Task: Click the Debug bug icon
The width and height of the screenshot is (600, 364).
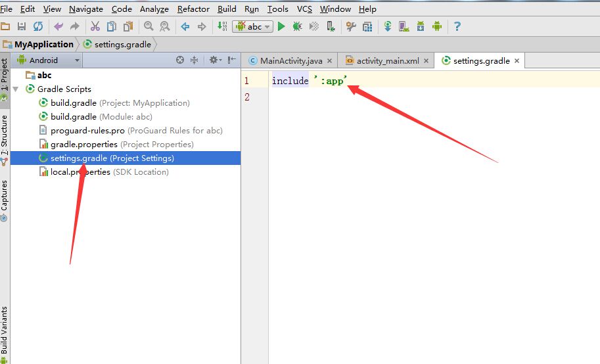Action: pyautogui.click(x=297, y=26)
